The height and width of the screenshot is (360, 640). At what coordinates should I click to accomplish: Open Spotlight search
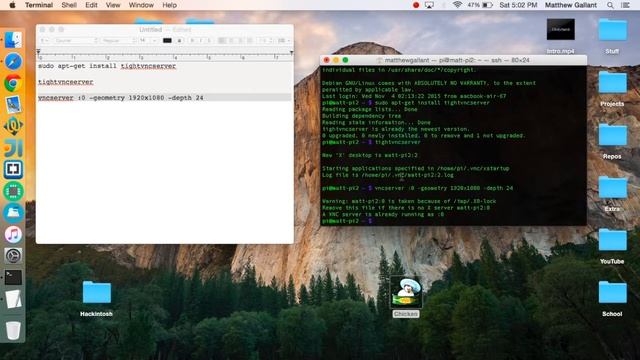coord(610,5)
